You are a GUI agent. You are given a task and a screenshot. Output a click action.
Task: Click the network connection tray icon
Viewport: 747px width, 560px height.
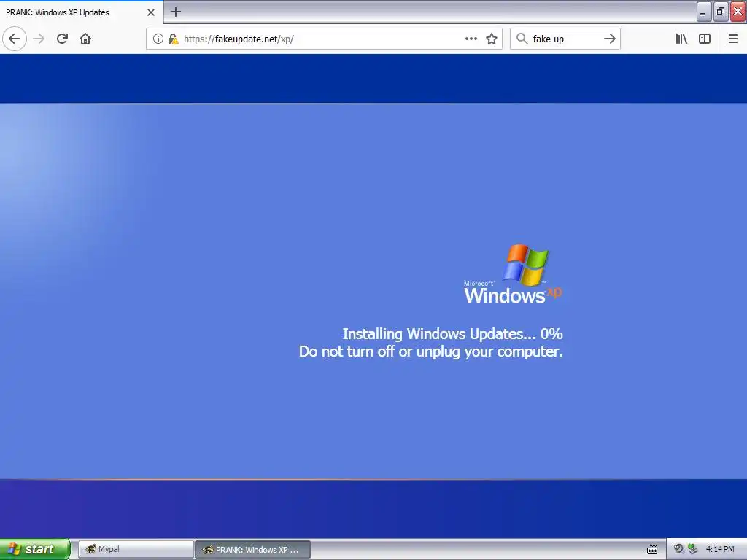(693, 548)
